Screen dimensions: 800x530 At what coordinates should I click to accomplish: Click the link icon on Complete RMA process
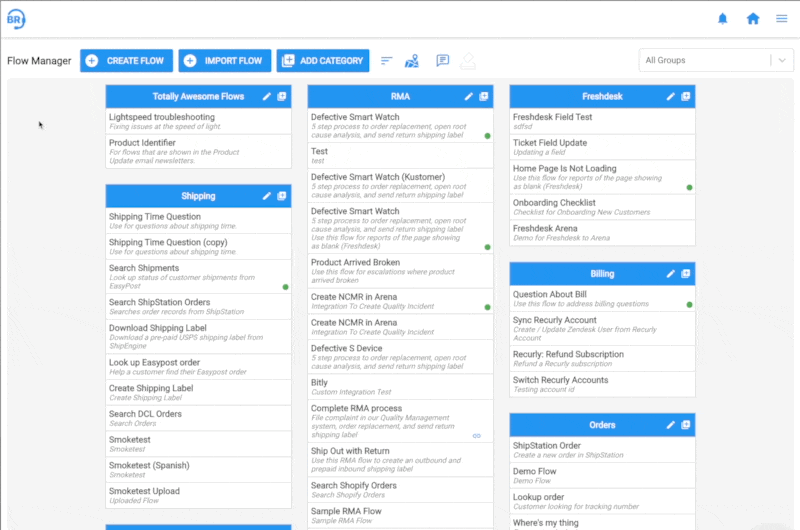coord(477,436)
